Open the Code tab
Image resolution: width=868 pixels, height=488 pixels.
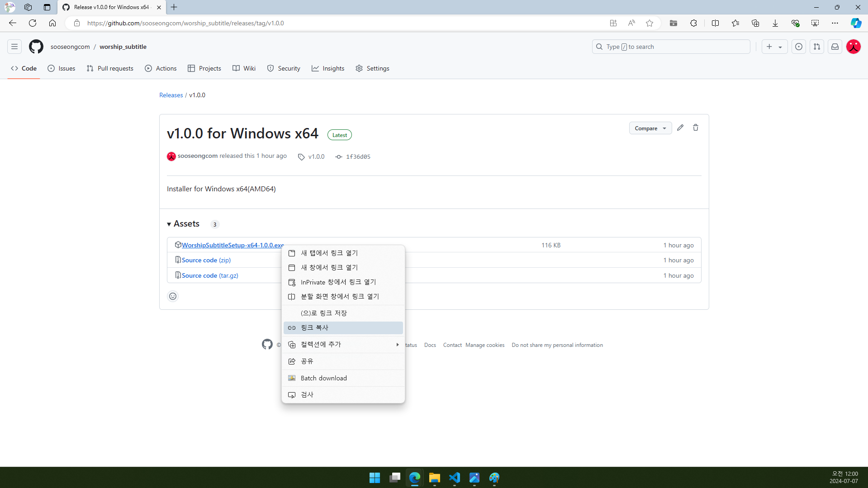click(x=24, y=68)
